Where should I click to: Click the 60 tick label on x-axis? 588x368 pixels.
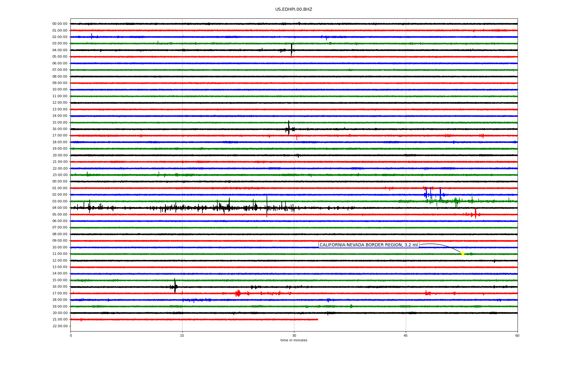click(x=517, y=336)
